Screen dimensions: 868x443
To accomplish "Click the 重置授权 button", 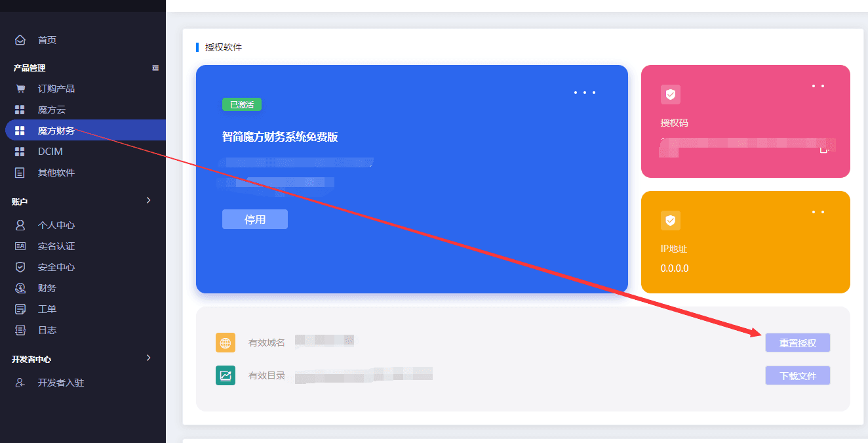I will (798, 343).
